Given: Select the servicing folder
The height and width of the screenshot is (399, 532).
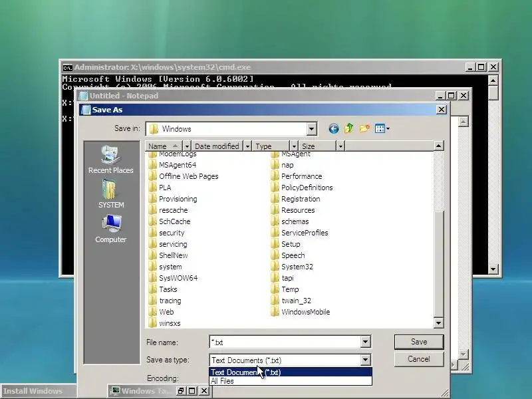Looking at the screenshot, I should [x=168, y=244].
